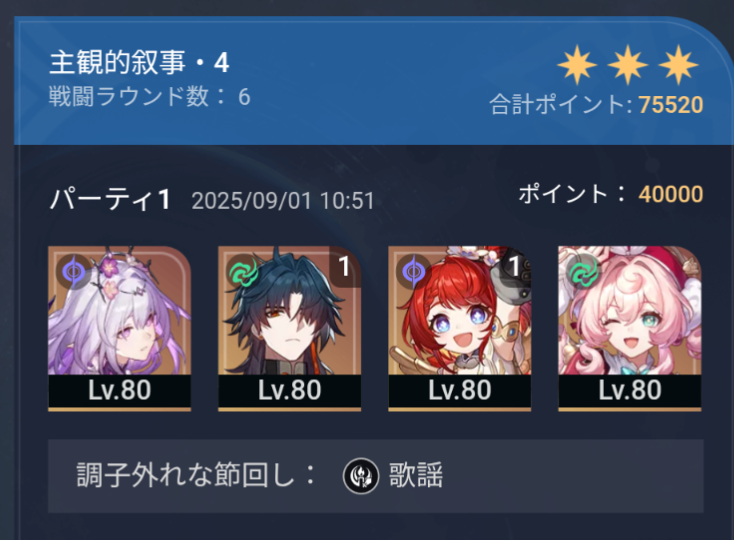Click the パーティ1 team label
734x540 pixels.
[x=110, y=199]
